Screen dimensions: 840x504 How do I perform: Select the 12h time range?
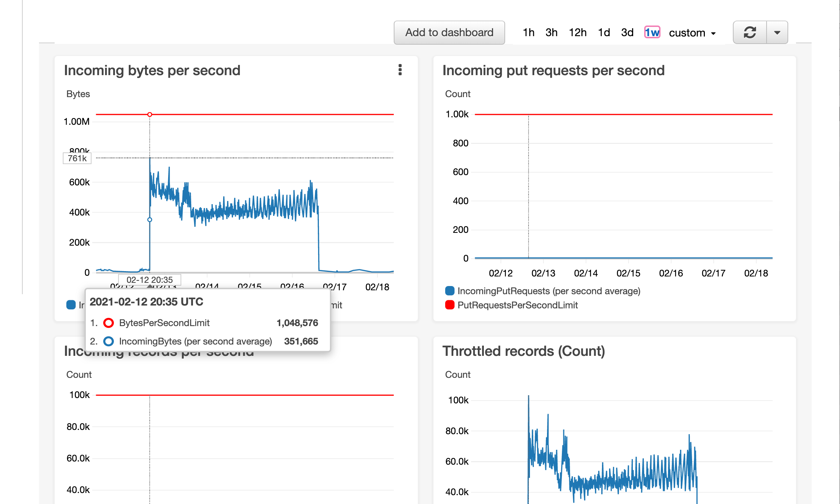pyautogui.click(x=577, y=32)
